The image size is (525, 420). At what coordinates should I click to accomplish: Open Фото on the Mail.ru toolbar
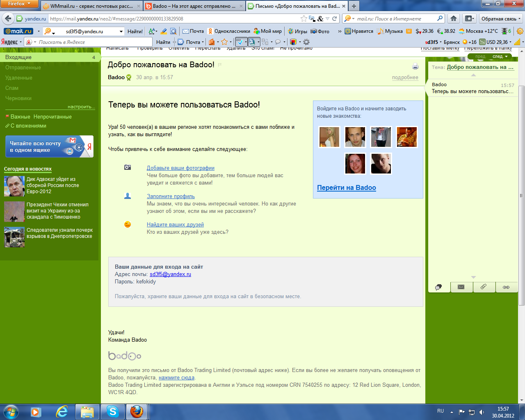pyautogui.click(x=320, y=31)
